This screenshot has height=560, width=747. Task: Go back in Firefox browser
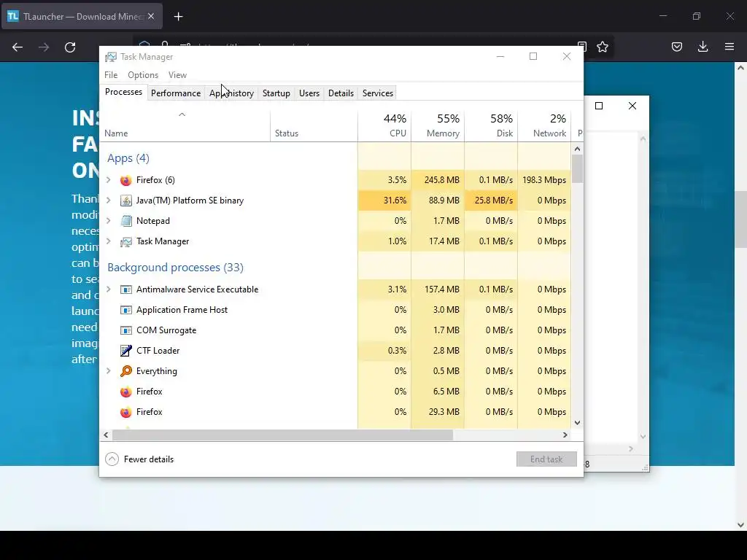coord(18,47)
